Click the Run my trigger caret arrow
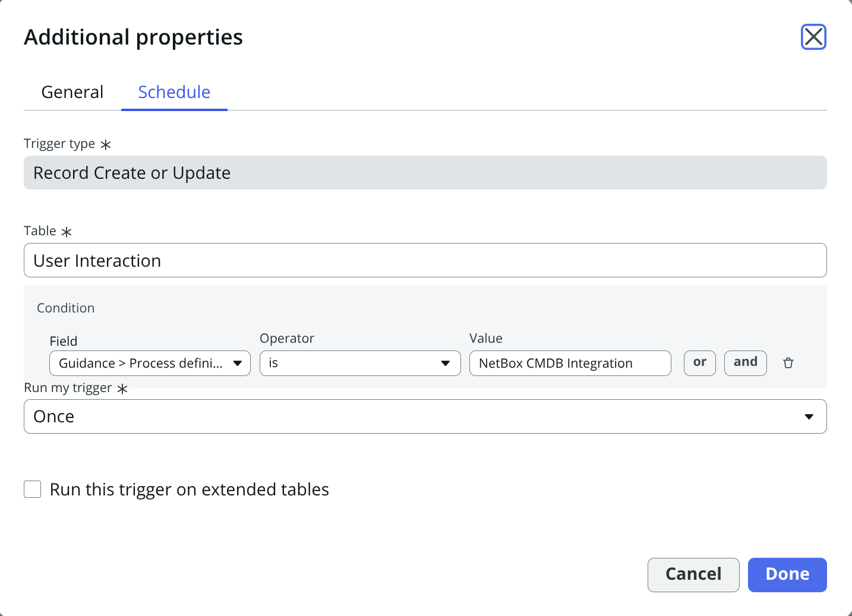 tap(809, 417)
